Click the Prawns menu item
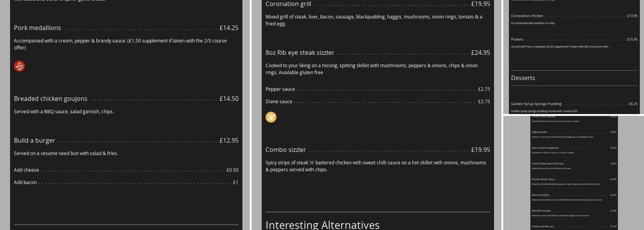Viewport: 644px width, 230px height. [x=517, y=40]
